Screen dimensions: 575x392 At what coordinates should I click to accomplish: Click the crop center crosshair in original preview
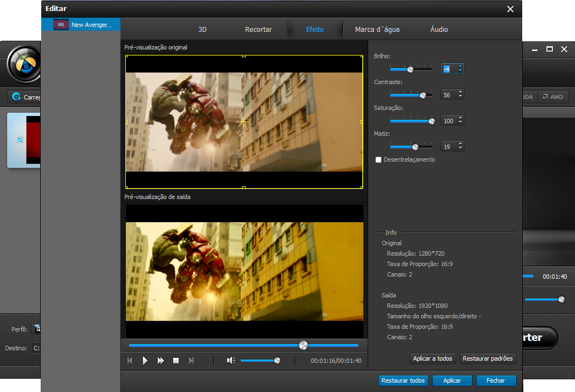coord(244,122)
